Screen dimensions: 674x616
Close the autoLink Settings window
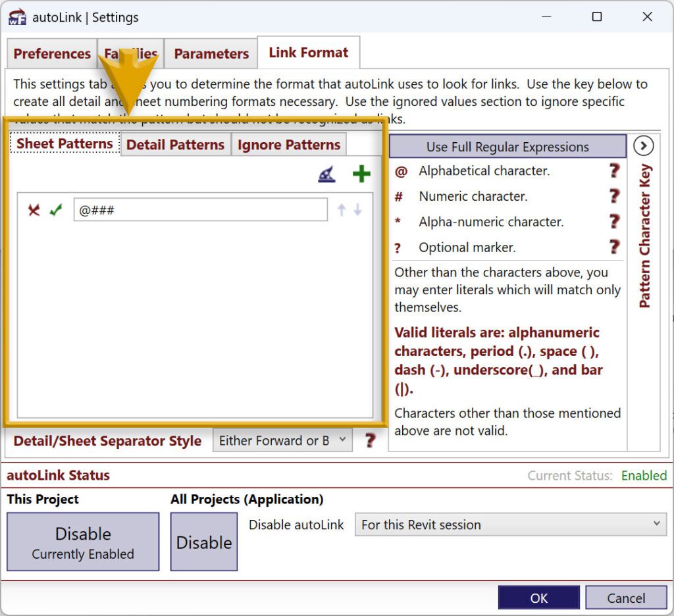point(648,16)
